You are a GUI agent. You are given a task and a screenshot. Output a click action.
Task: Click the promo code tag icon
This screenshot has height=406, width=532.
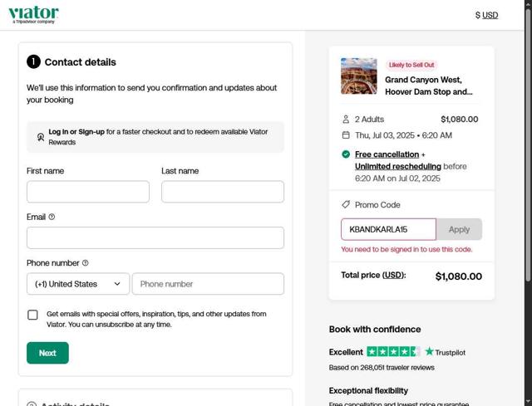[346, 204]
